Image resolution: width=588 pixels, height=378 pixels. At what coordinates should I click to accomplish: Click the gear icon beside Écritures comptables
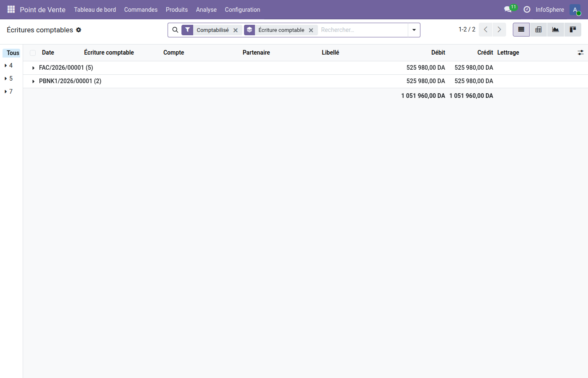79,30
